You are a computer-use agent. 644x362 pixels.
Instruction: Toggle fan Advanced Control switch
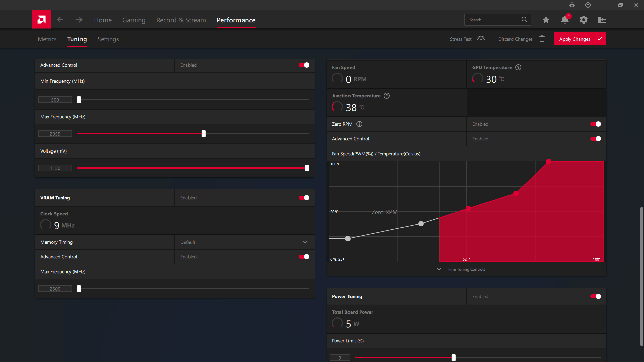(596, 139)
